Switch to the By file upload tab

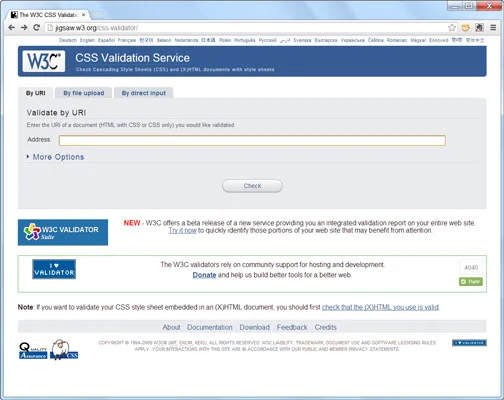[x=84, y=93]
